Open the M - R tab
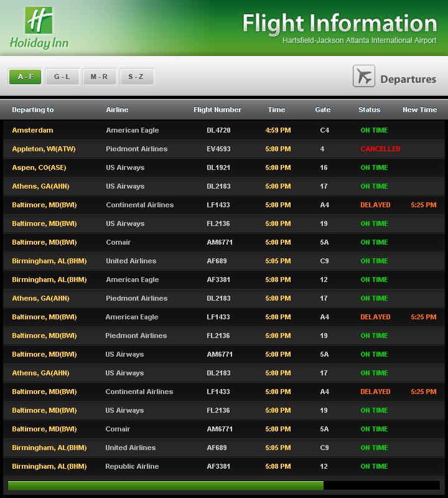This screenshot has height=498, width=448. click(99, 77)
